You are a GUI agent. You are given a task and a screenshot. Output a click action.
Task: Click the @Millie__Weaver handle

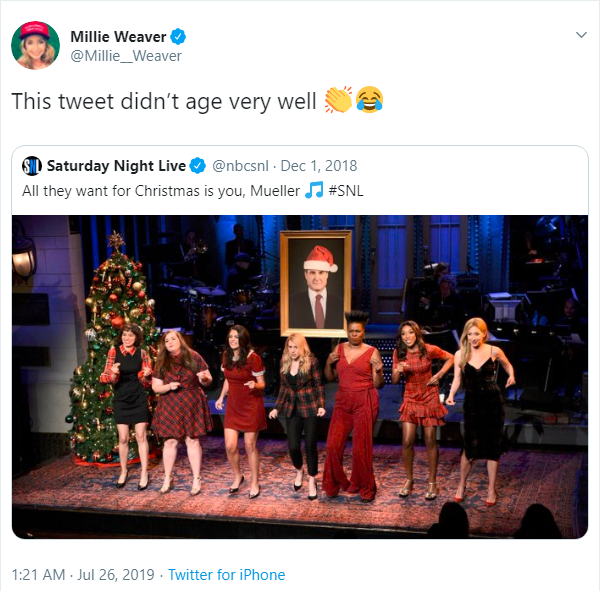(126, 56)
